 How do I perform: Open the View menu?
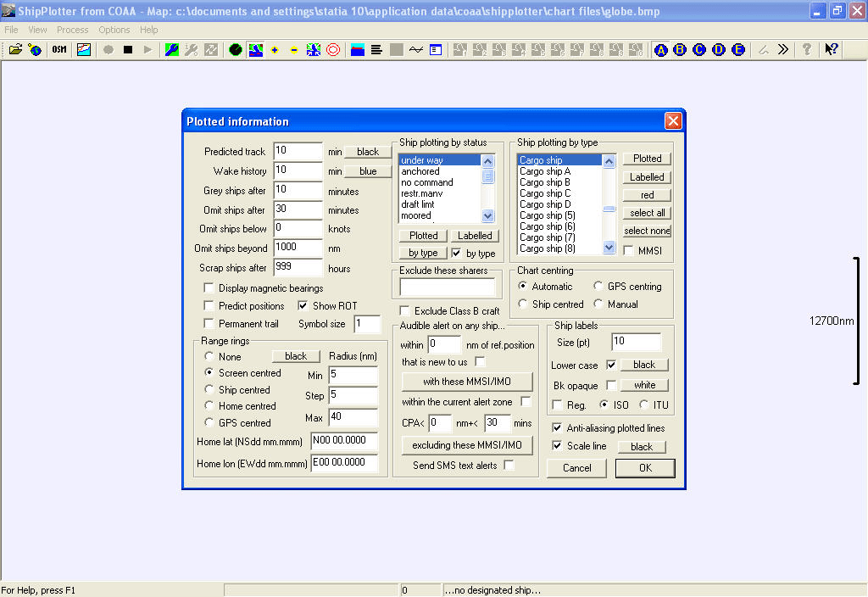37,30
